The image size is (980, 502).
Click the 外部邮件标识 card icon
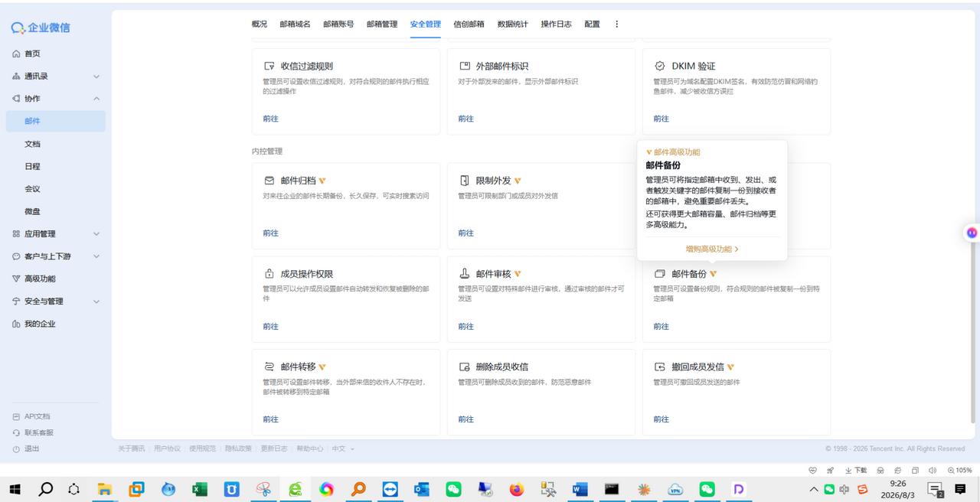click(464, 67)
